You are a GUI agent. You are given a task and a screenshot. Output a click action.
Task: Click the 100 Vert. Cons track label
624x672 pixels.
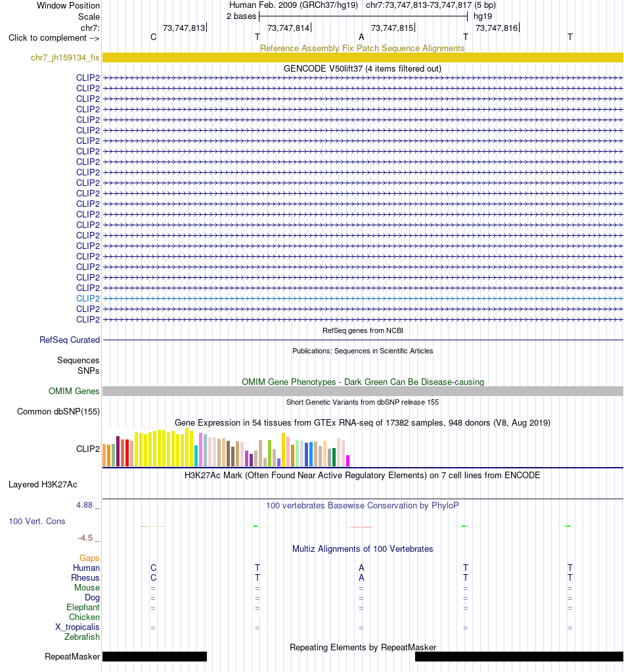(x=37, y=522)
